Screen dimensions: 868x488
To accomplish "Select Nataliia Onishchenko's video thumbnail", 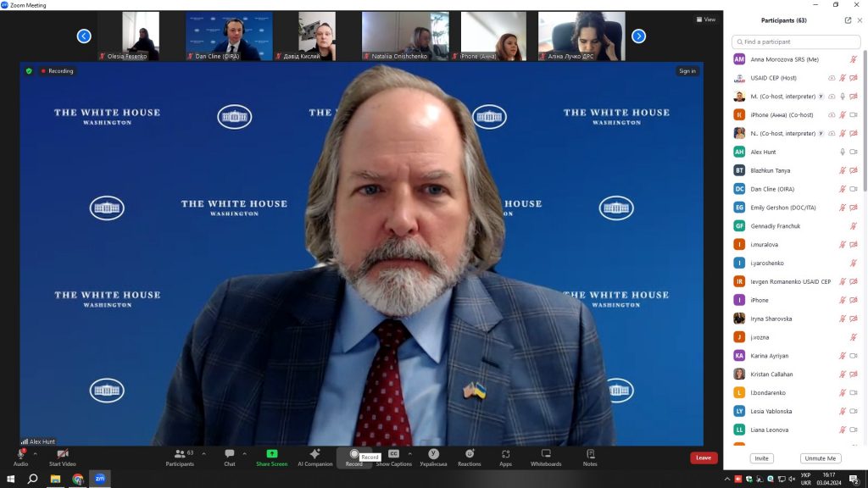I will [x=405, y=36].
